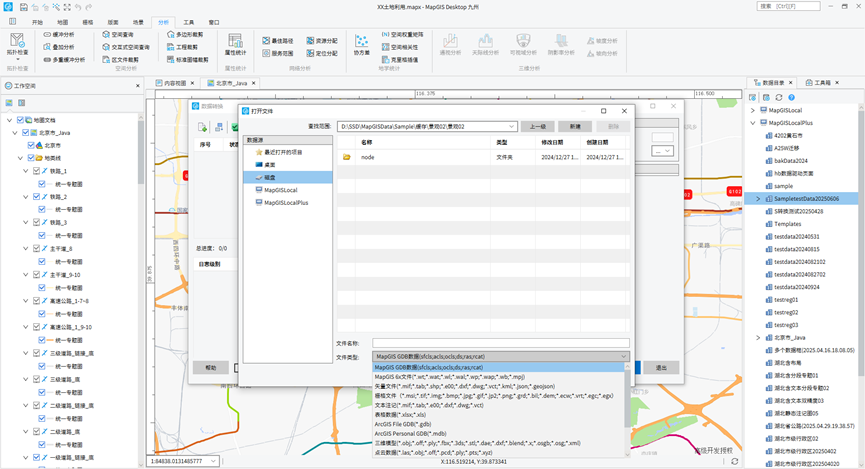Screen dimensions: 865x469
Task: Open the 属性统计 attribute statistics tool
Action: (236, 46)
